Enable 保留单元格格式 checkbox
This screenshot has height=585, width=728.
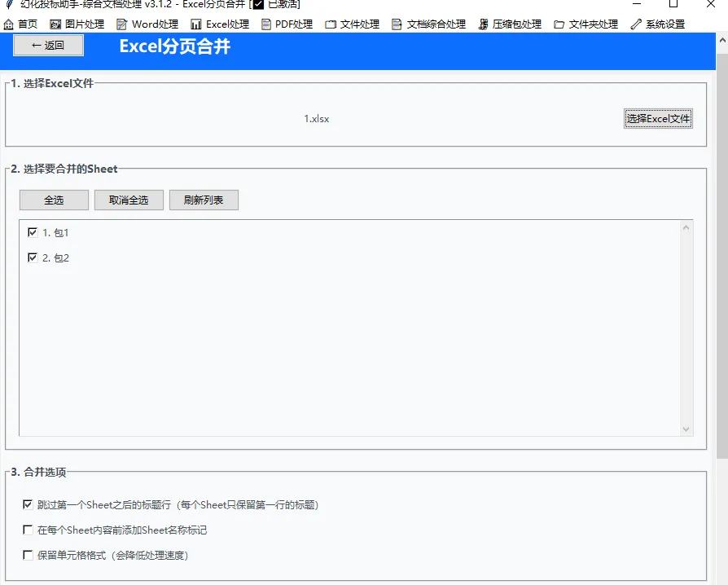(x=28, y=555)
